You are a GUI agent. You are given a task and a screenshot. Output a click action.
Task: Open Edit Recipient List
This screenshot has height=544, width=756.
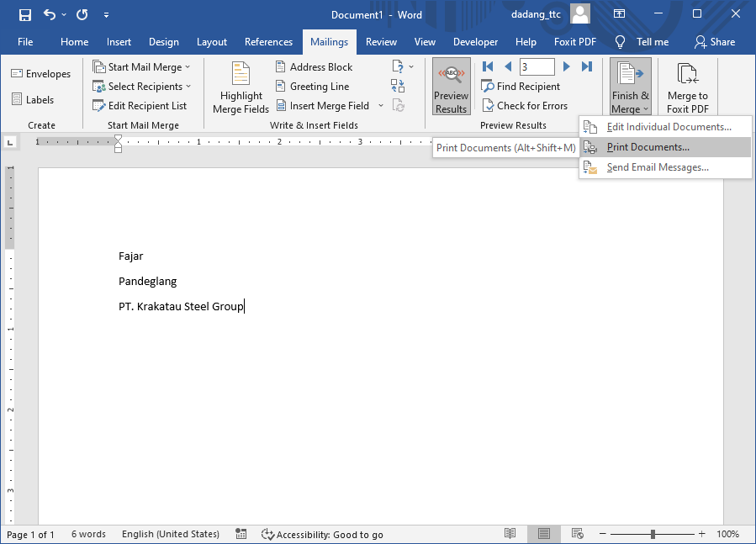[x=143, y=105]
